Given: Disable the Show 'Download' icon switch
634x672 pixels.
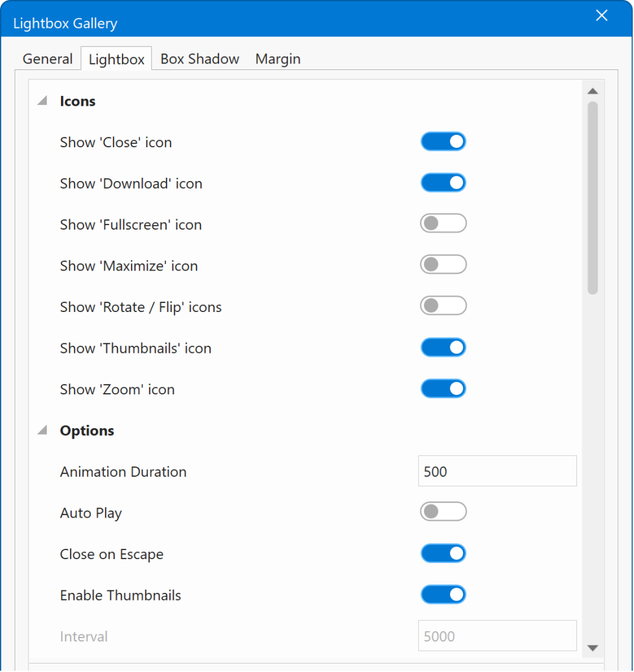Looking at the screenshot, I should coord(443,183).
